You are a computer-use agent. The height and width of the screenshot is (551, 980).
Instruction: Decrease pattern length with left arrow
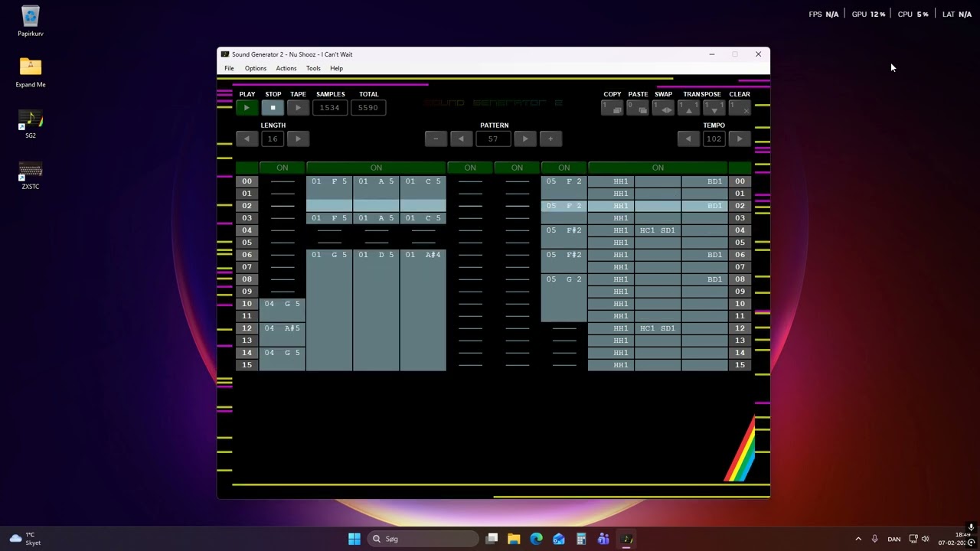[247, 139]
